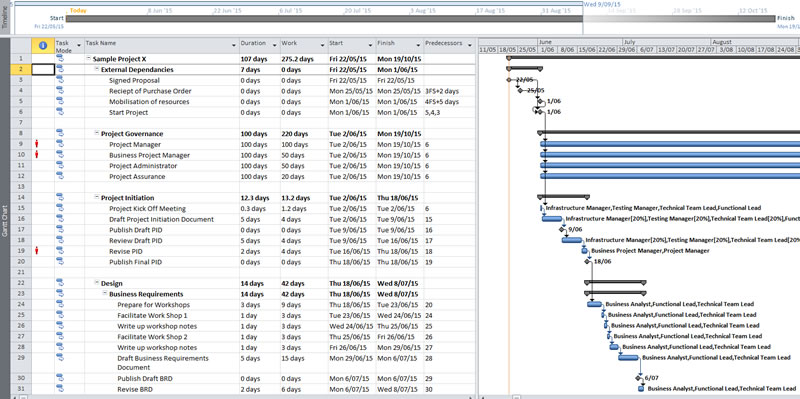This screenshot has height=399, width=800.
Task: Click predecessor cell '3FS+2 days'
Action: click(x=442, y=91)
